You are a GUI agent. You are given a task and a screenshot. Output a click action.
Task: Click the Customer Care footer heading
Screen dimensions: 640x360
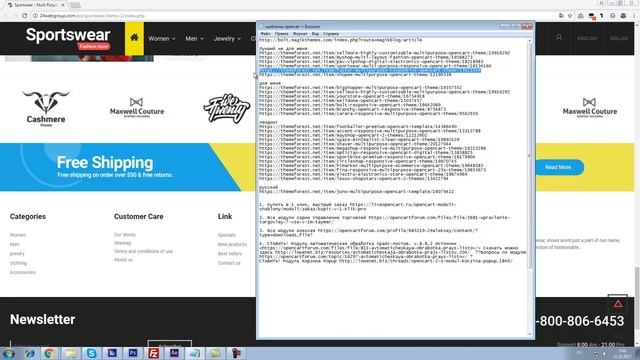(x=139, y=216)
